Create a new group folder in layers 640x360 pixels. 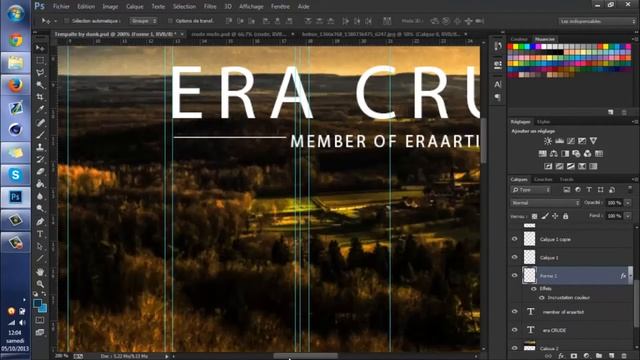tap(599, 356)
